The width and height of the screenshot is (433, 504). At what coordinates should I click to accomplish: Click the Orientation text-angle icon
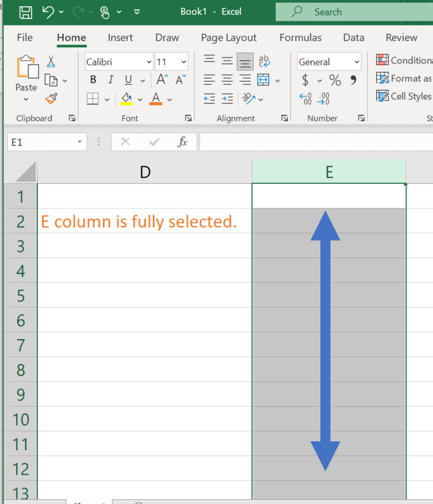pos(249,98)
